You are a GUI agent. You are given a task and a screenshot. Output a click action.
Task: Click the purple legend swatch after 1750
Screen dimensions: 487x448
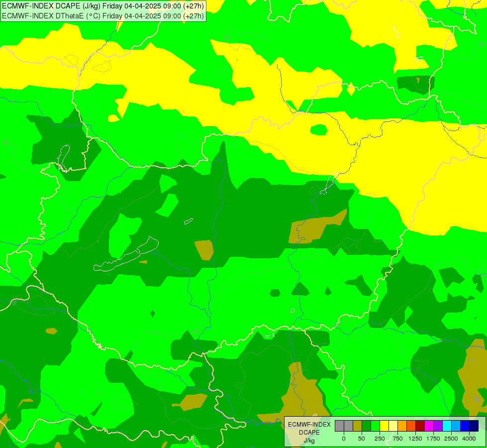[438, 426]
